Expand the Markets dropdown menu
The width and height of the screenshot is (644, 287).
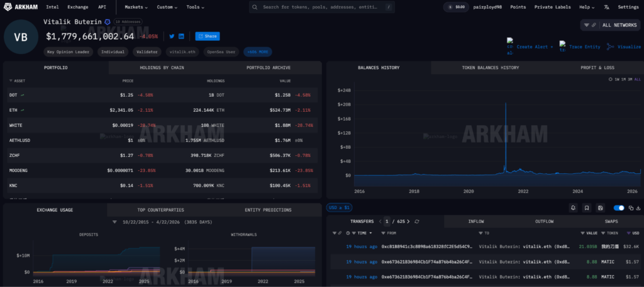(136, 7)
